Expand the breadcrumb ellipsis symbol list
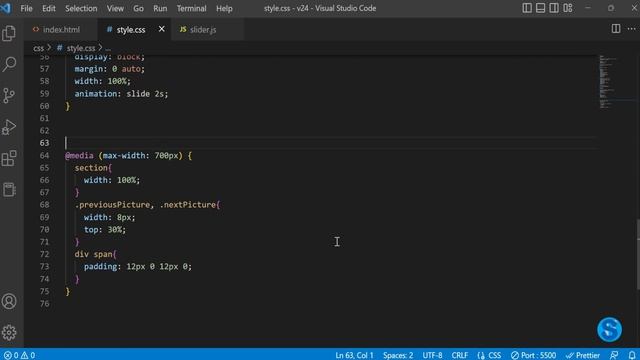Screen dimensions: 640x360 108,48
